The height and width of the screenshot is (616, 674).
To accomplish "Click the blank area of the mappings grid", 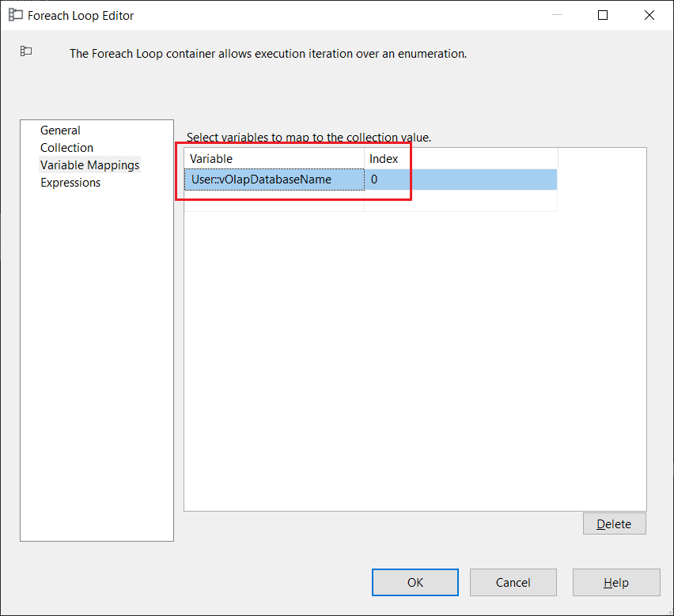I will (415, 356).
